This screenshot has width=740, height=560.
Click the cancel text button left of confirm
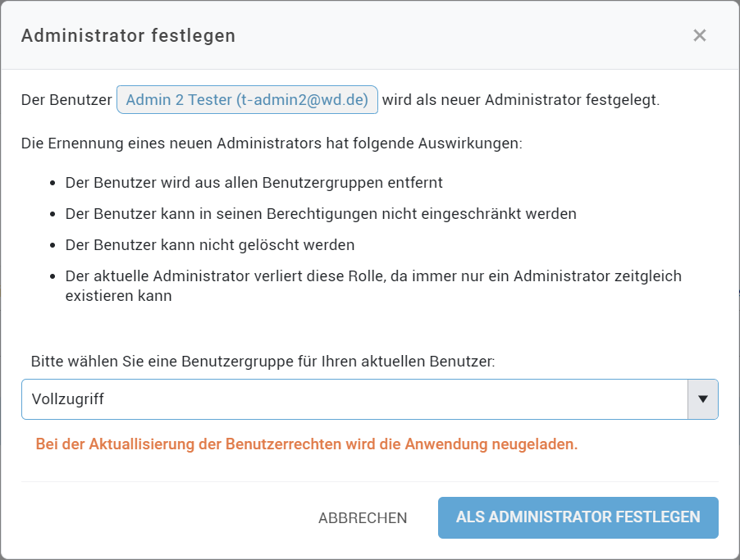tap(363, 517)
